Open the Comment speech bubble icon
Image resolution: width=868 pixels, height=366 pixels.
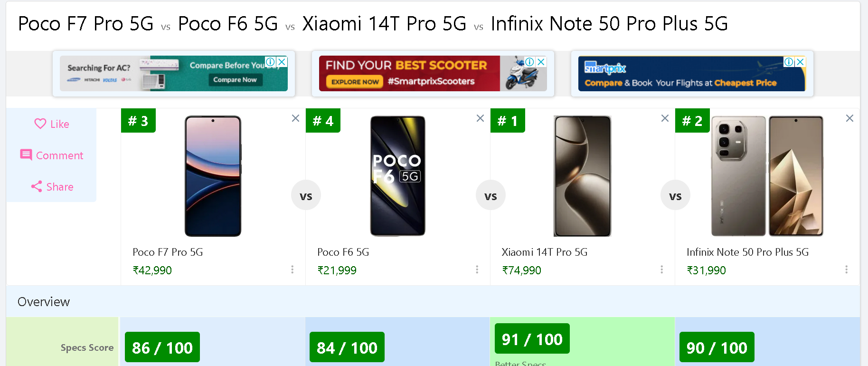pos(26,155)
